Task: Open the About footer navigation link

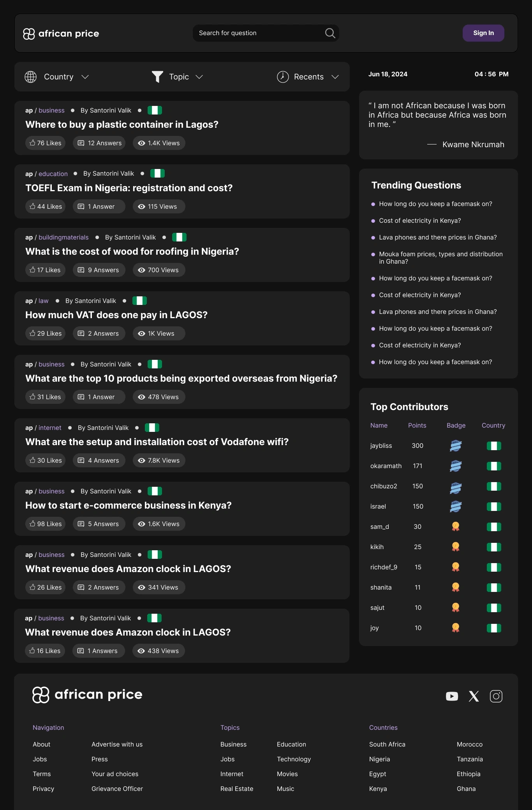Action: point(42,744)
